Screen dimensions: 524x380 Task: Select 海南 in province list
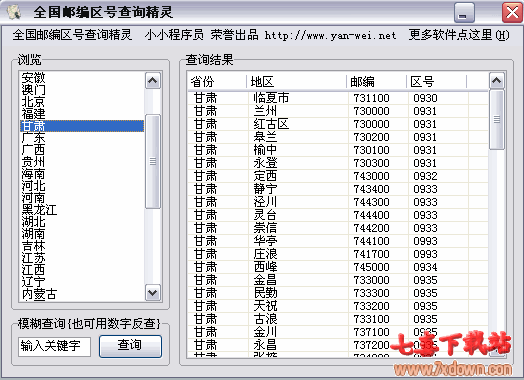click(82, 174)
